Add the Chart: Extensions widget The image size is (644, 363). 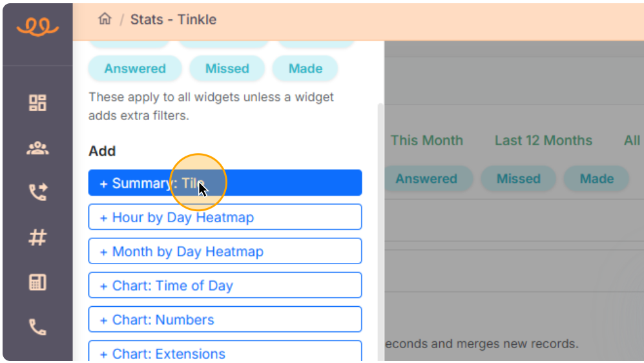(x=225, y=352)
